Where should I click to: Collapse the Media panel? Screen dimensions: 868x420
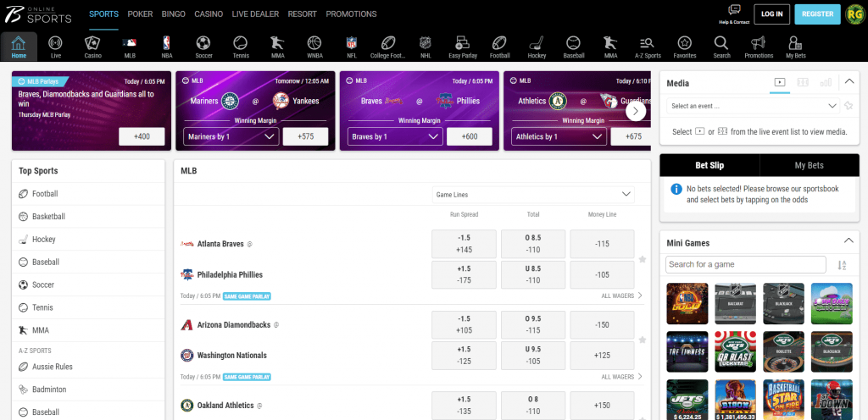[x=849, y=82]
